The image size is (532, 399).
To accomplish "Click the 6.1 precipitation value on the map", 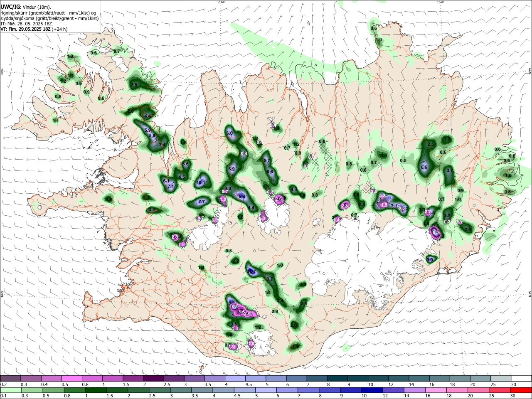I will (x=166, y=181).
